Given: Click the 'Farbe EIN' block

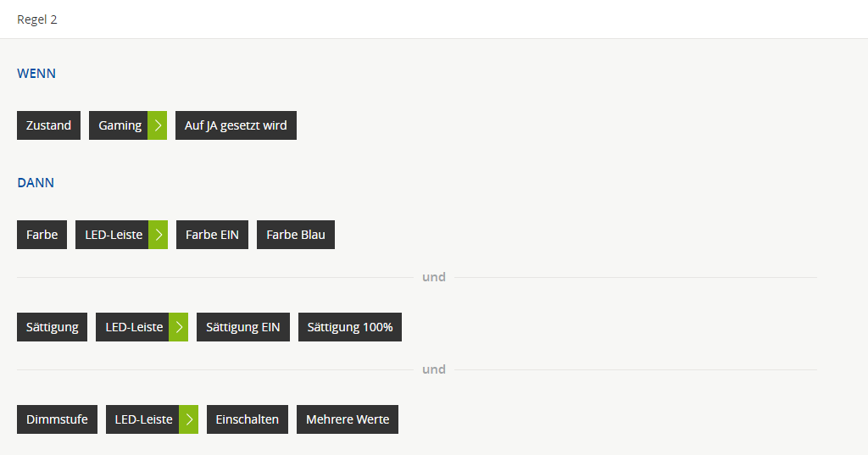Looking at the screenshot, I should click(x=212, y=235).
